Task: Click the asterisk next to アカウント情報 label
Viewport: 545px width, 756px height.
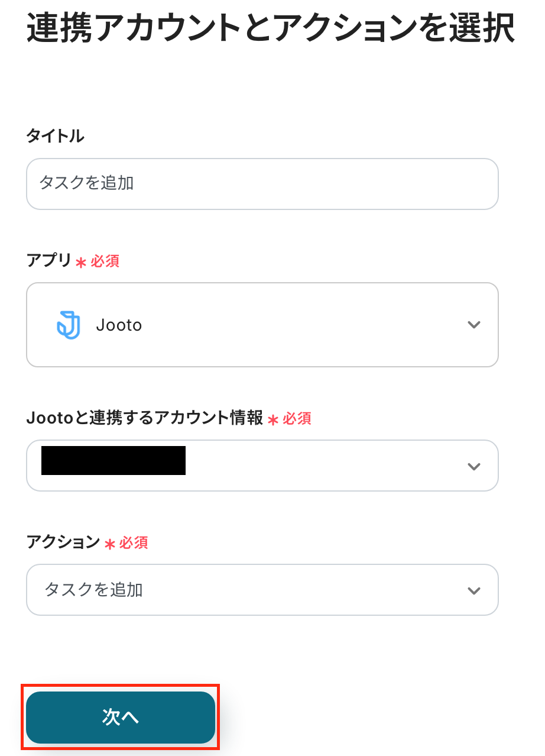Action: point(272,419)
